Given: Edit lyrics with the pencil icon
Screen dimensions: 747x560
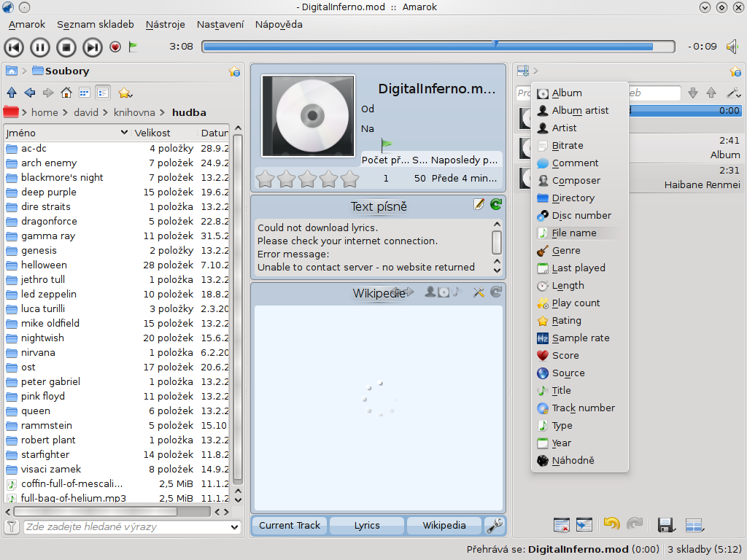Looking at the screenshot, I should coord(479,205).
